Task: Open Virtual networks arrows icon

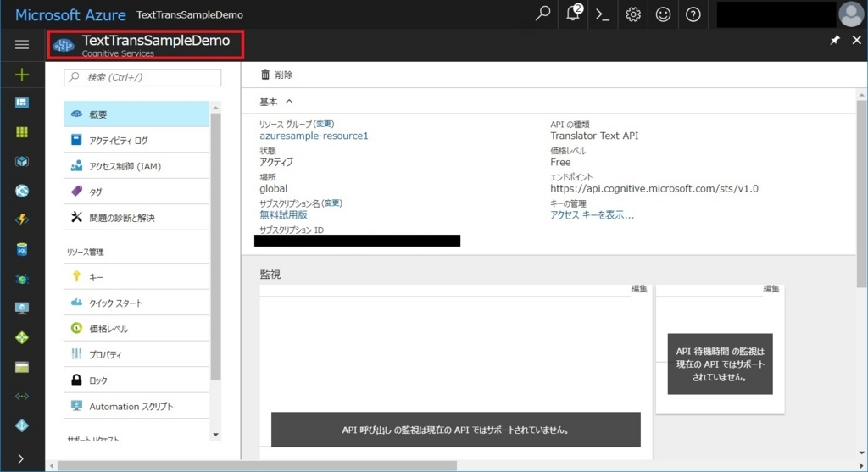Action: point(22,397)
